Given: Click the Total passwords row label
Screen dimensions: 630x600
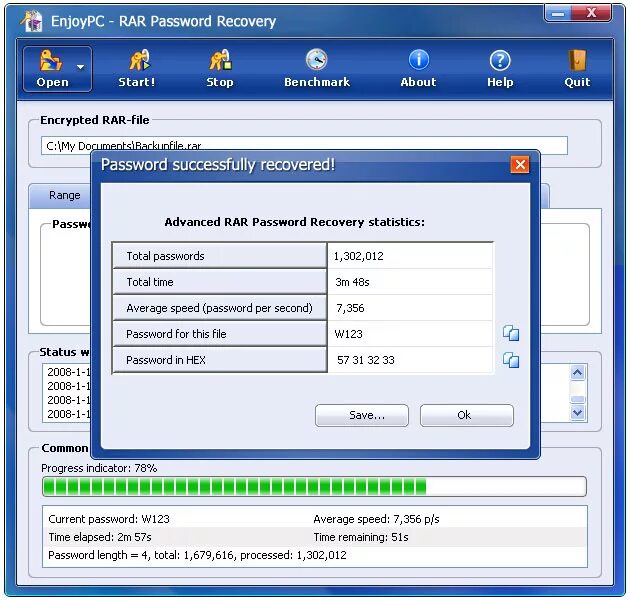Looking at the screenshot, I should pyautogui.click(x=220, y=256).
